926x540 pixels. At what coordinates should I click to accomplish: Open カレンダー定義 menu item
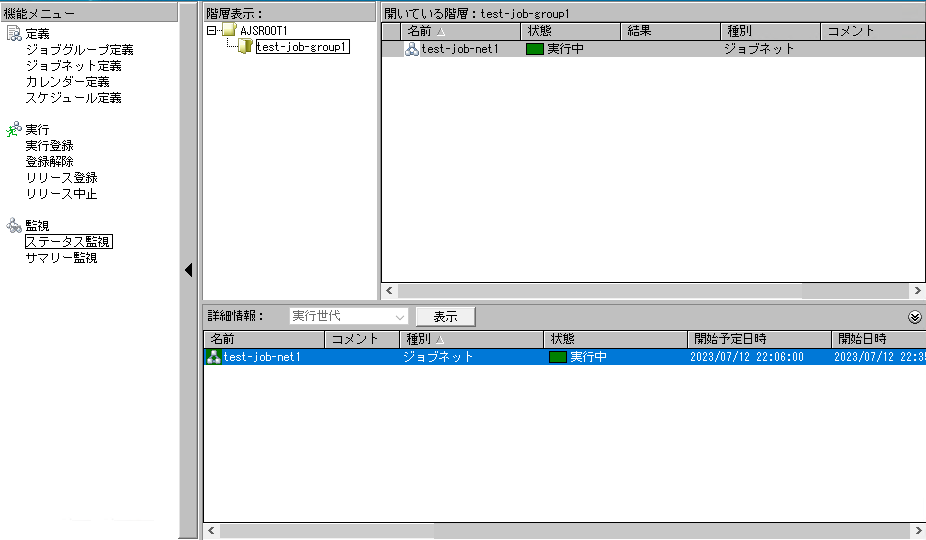point(67,82)
